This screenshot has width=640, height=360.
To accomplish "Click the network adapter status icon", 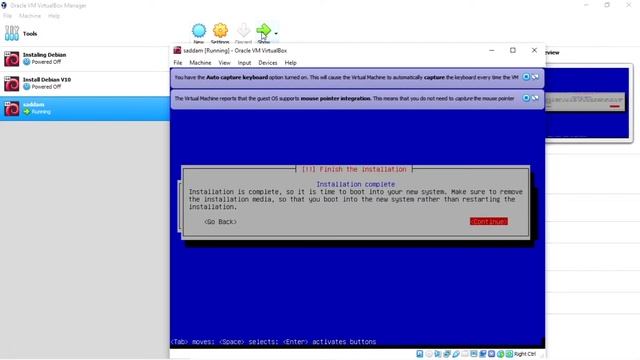I will tap(447, 354).
